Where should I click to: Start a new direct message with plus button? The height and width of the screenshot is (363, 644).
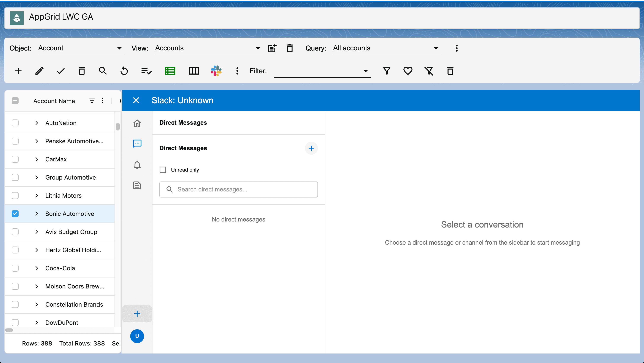pos(311,148)
